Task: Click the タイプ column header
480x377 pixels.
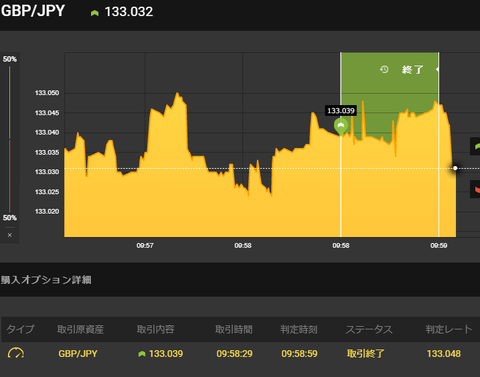Action: pos(20,329)
